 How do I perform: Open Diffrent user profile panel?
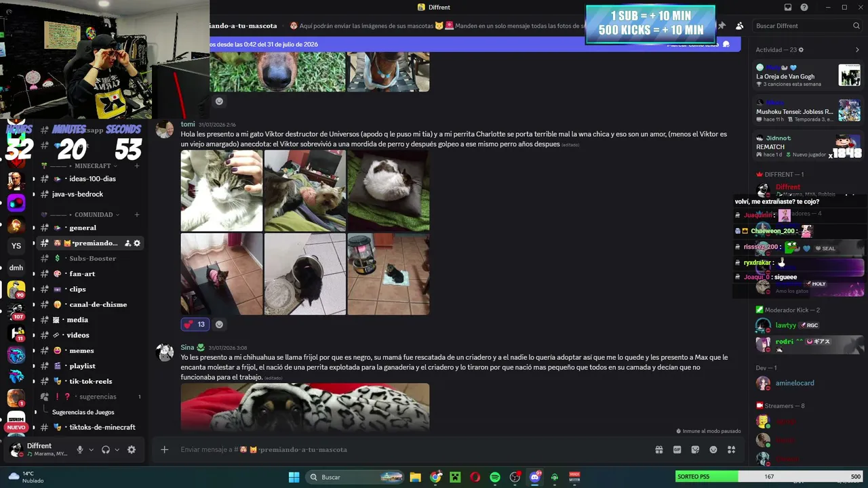click(38, 449)
